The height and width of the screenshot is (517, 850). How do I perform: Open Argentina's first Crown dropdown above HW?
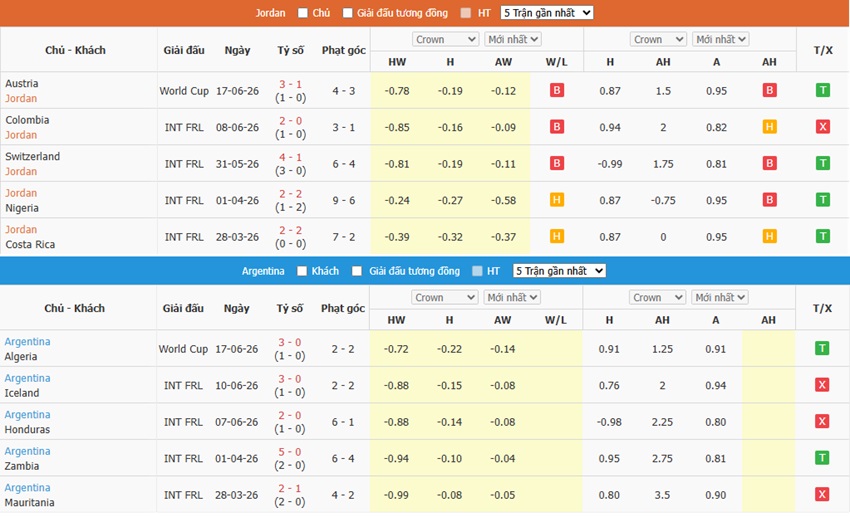pyautogui.click(x=445, y=298)
